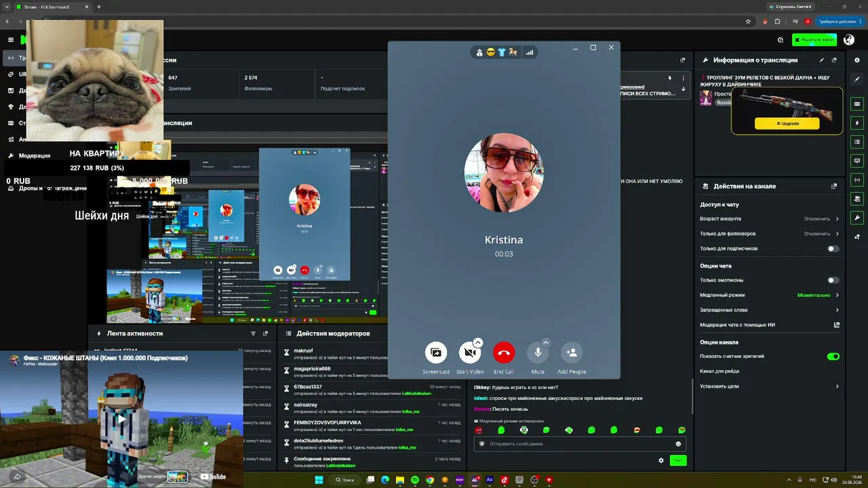Viewport: 868px width, 488px height.
Task: Open the Windows Start menu
Action: [319, 480]
